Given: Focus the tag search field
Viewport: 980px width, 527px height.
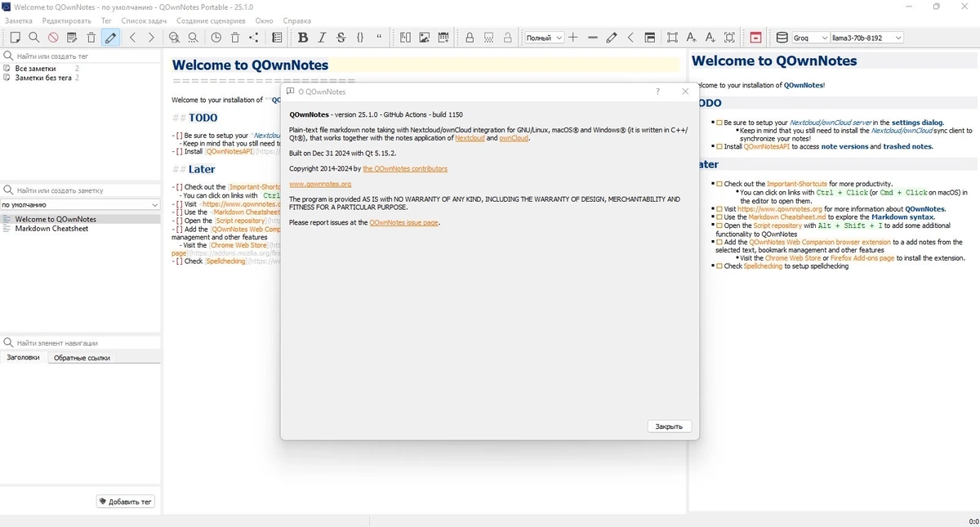Looking at the screenshot, I should click(87, 56).
